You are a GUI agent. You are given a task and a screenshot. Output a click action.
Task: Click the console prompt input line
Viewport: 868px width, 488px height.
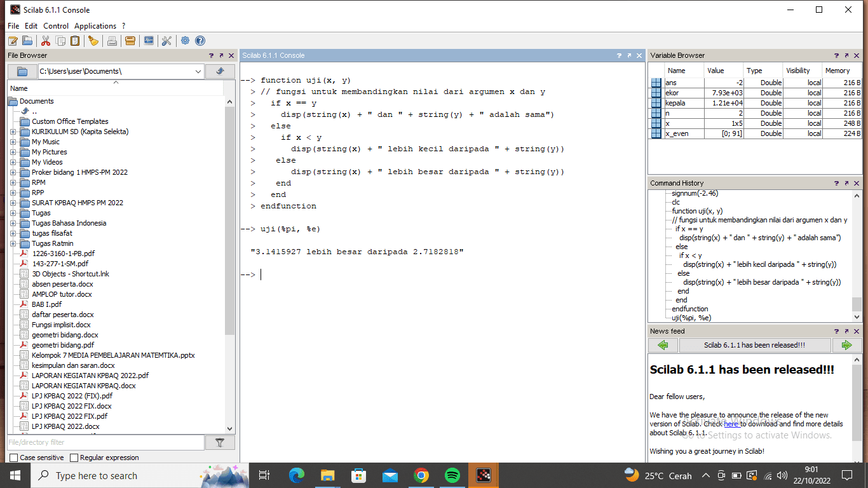tap(442, 274)
